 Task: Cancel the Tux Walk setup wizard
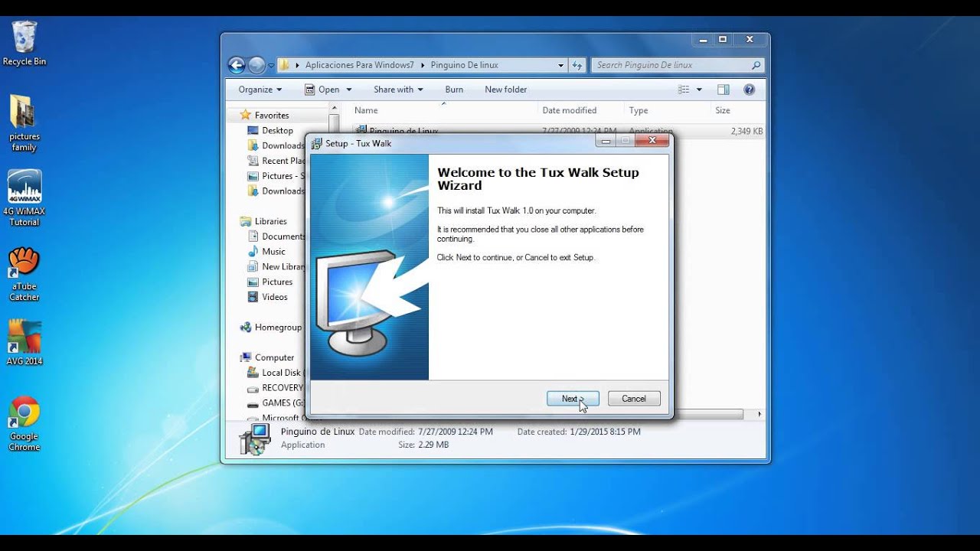click(x=634, y=399)
